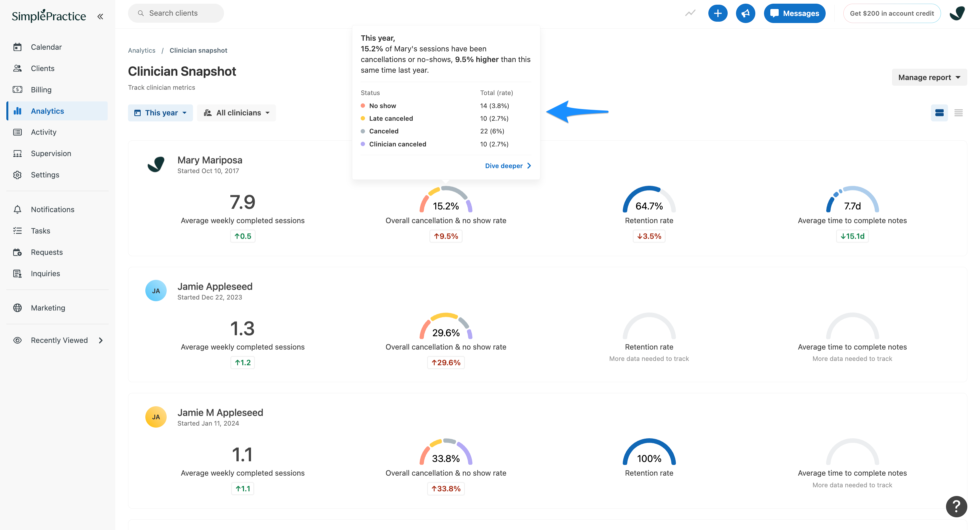
Task: Click Jamie M Appleseed's 100% retention gauge
Action: pos(649,452)
